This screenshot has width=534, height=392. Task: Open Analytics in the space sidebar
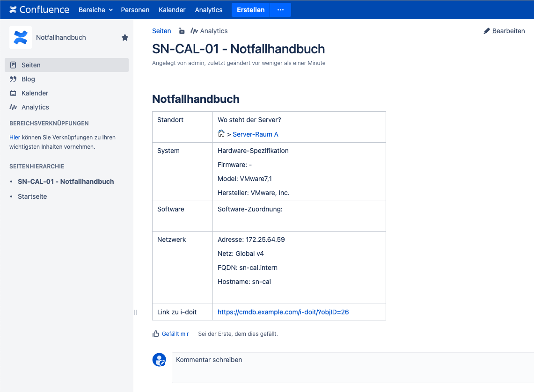[x=35, y=107]
